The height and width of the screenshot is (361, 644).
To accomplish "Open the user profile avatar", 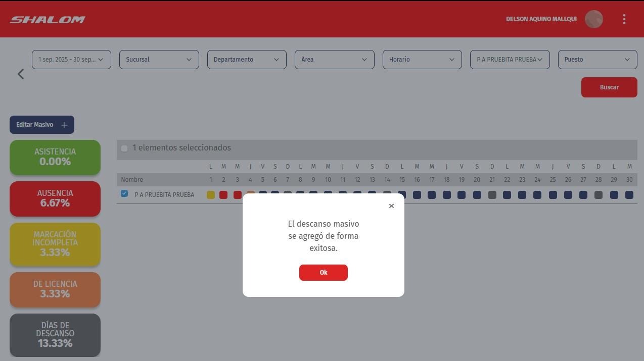I will coord(593,19).
